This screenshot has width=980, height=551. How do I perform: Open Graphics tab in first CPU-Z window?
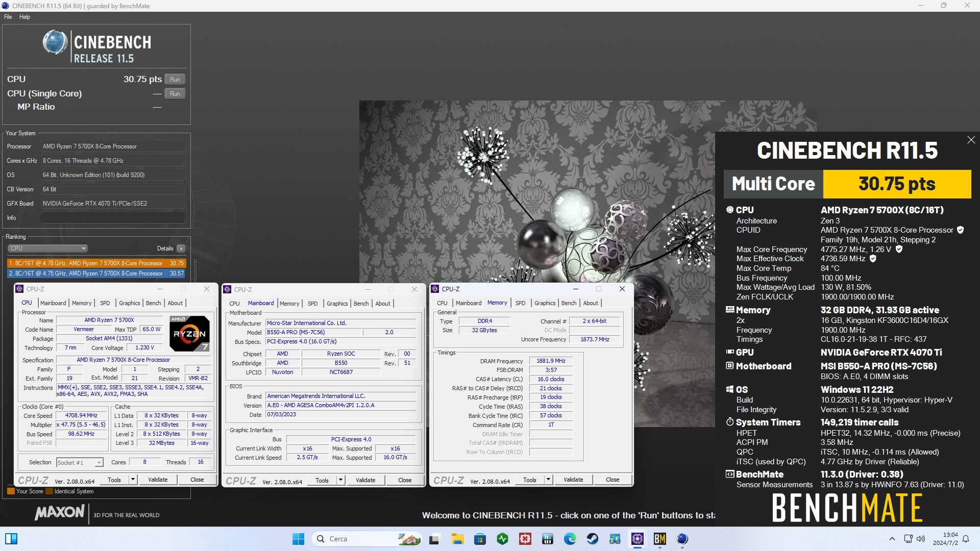(130, 303)
